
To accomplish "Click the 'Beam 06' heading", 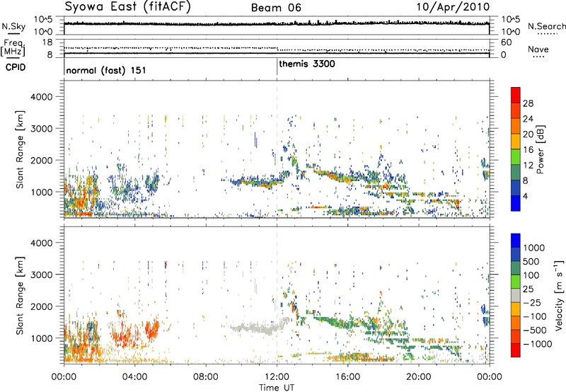I will coord(276,8).
